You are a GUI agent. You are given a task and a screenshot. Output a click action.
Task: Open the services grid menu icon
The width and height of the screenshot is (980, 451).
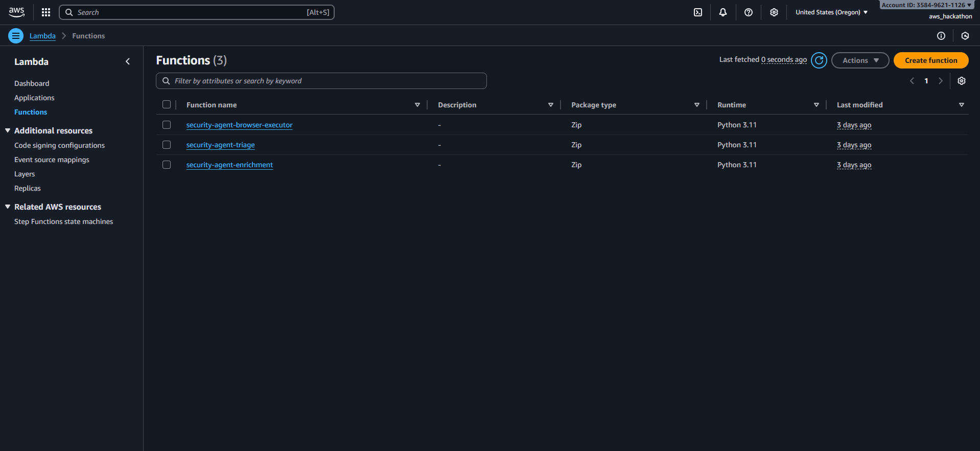point(46,12)
